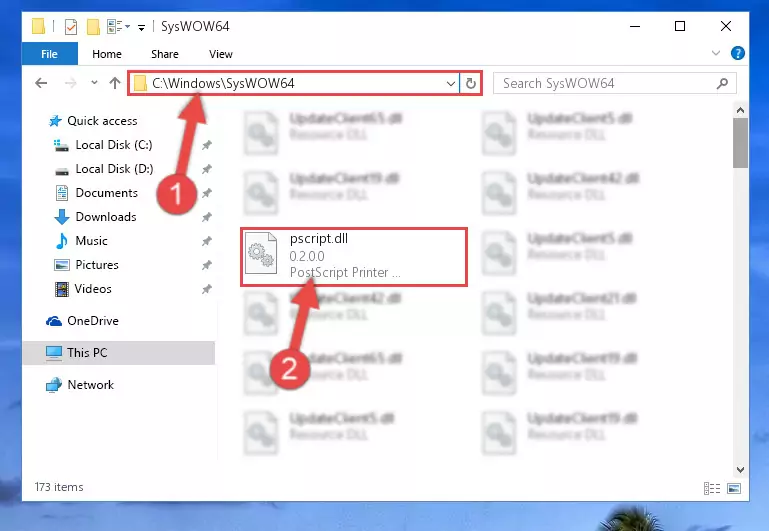Click the Search SysWOW64 box
Image resolution: width=769 pixels, height=531 pixels.
pyautogui.click(x=614, y=83)
